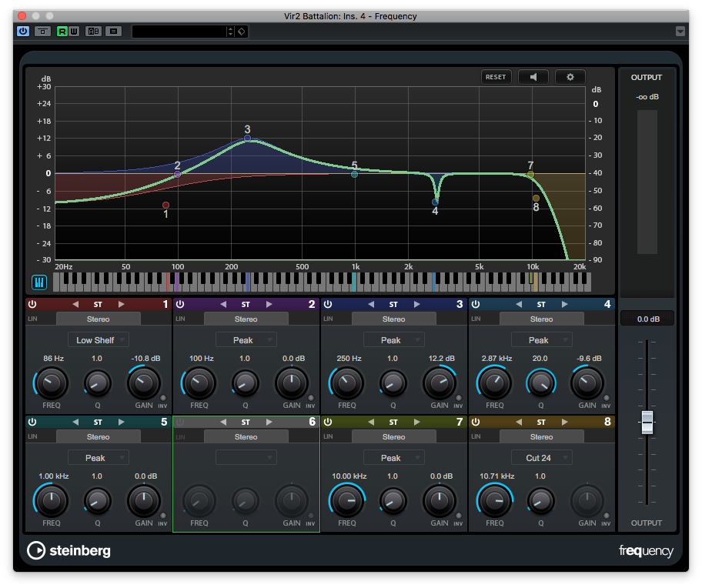Viewport: 702px width, 588px height.
Task: Open the plugin context menu arrow at top right
Action: pyautogui.click(x=680, y=32)
